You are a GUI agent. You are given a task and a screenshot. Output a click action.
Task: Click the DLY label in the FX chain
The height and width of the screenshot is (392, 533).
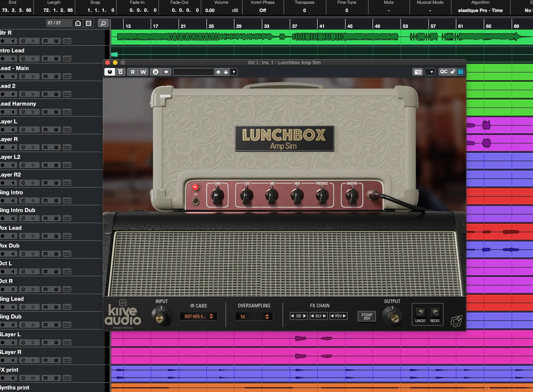pyautogui.click(x=318, y=316)
